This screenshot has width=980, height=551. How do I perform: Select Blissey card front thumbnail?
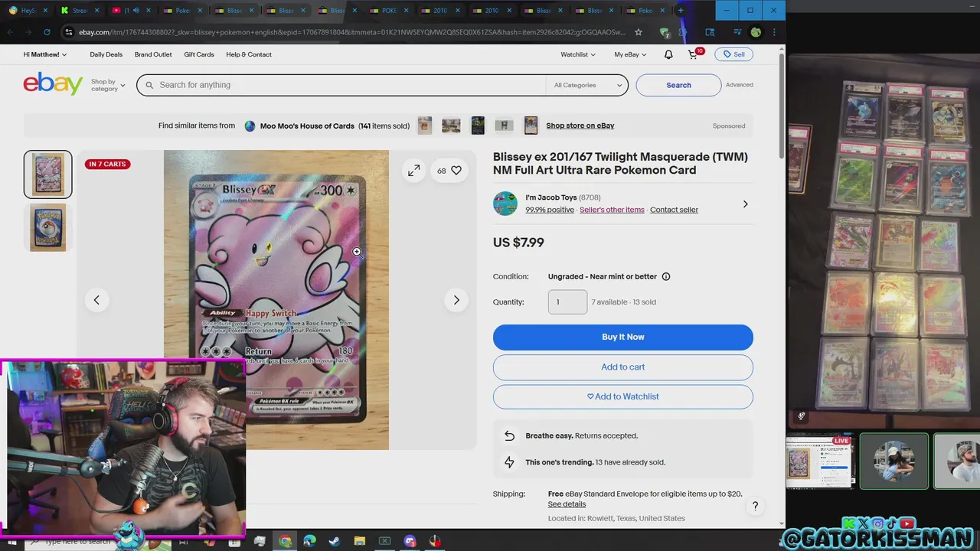(48, 174)
